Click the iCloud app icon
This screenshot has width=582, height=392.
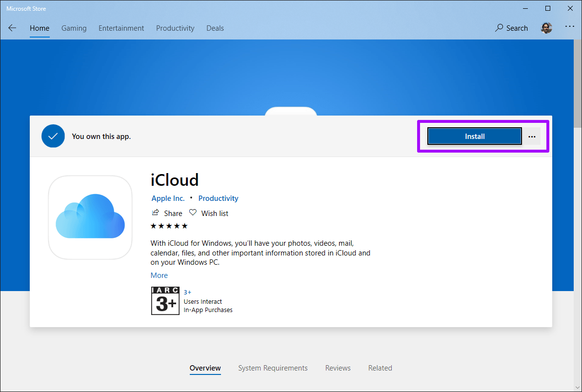90,217
